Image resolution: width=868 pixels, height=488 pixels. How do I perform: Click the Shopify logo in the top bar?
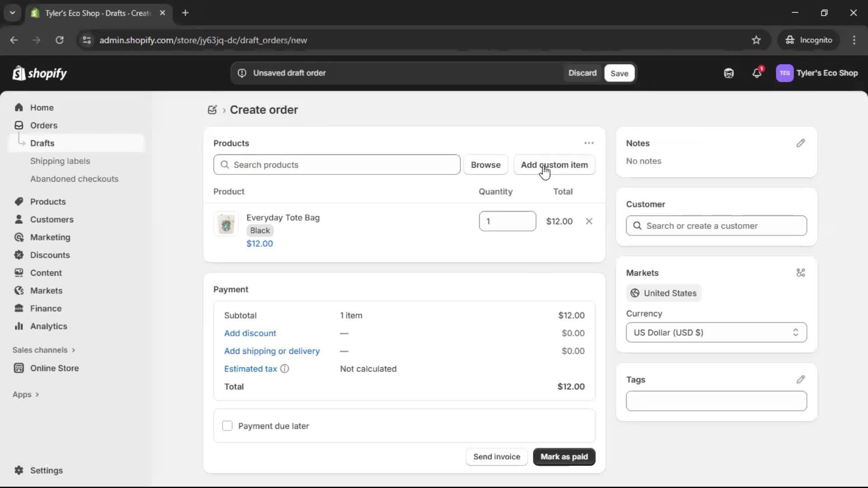[40, 73]
